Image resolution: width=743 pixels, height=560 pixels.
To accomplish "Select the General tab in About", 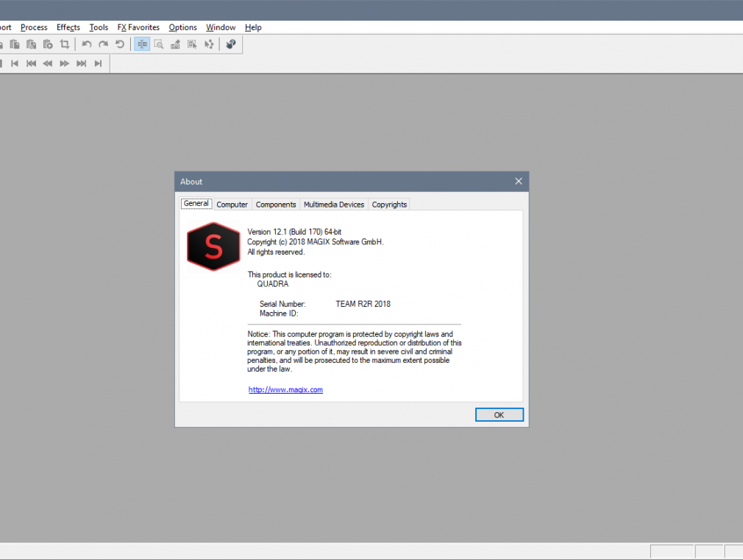I will tap(196, 203).
